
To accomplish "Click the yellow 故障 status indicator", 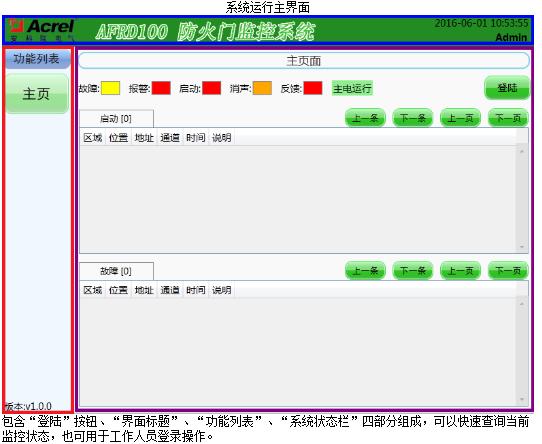I will click(111, 88).
